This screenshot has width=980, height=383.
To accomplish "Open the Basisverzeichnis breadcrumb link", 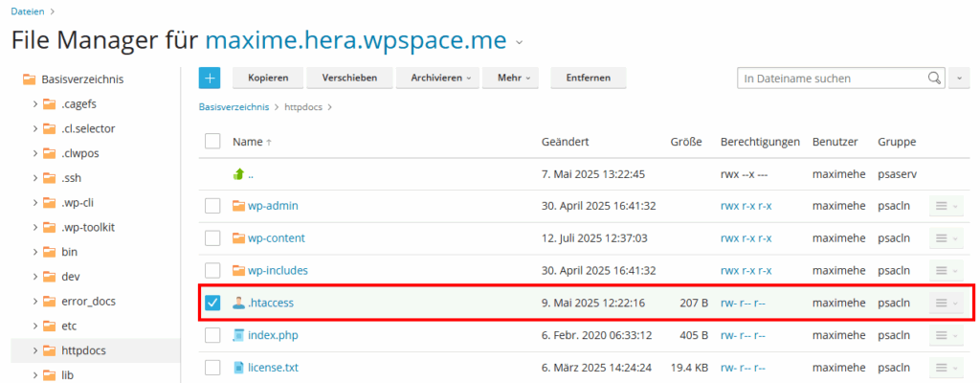I will point(234,107).
